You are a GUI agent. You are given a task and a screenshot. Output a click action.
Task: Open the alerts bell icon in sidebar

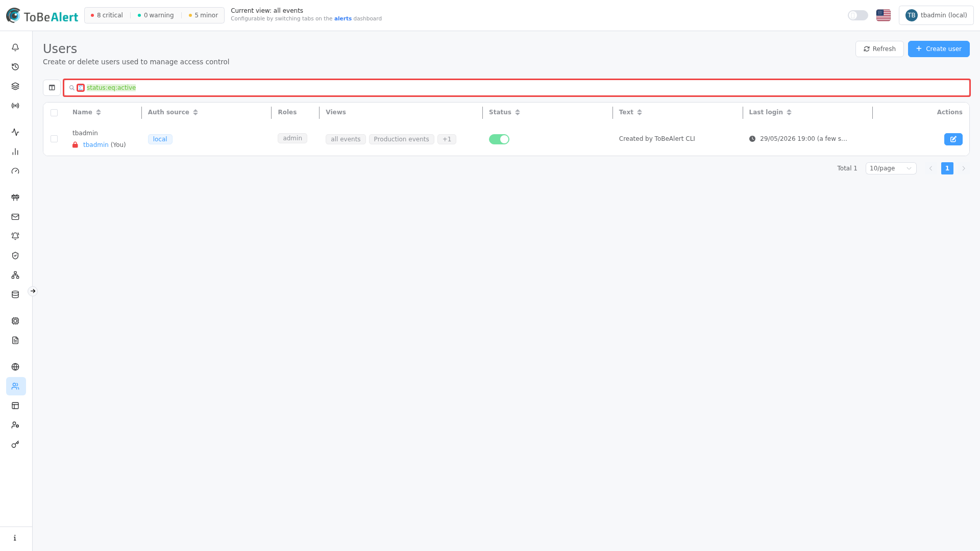[15, 47]
